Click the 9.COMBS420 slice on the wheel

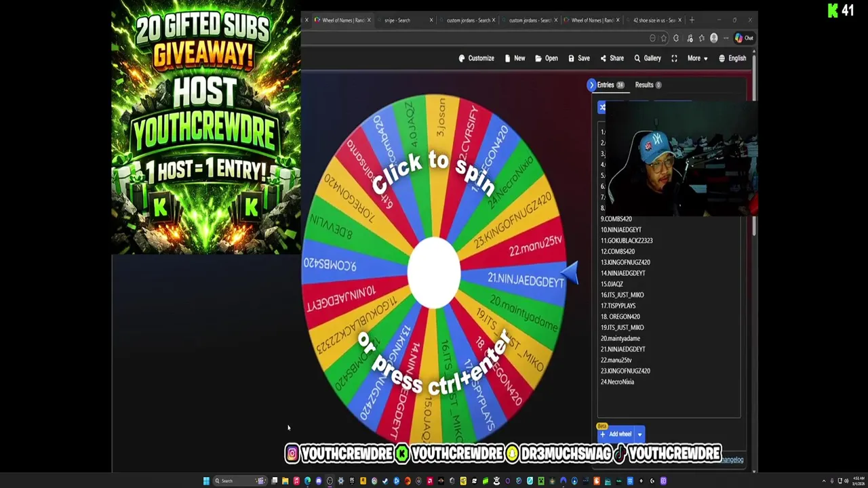tap(330, 264)
